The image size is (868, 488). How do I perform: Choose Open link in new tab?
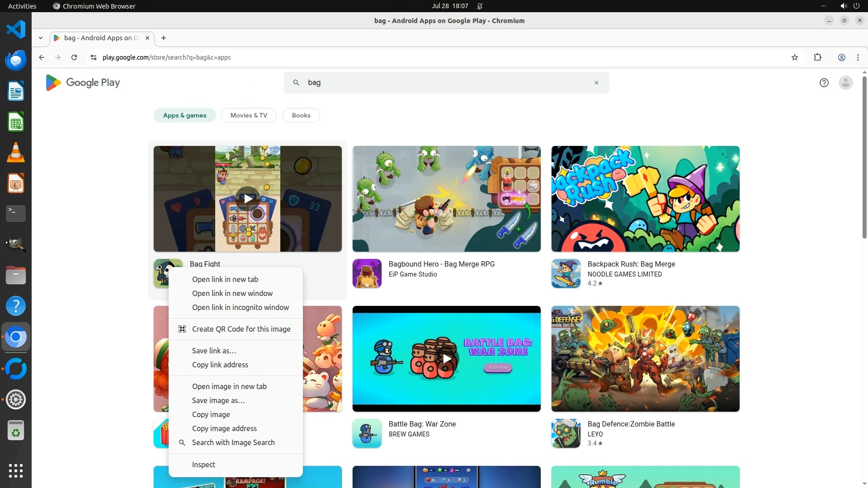(225, 279)
